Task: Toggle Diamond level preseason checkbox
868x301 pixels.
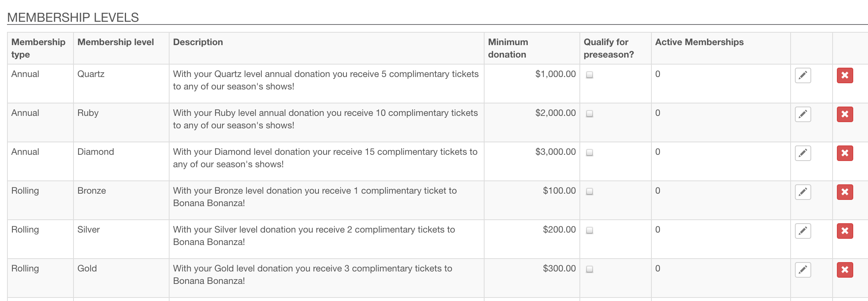Action: tap(590, 152)
